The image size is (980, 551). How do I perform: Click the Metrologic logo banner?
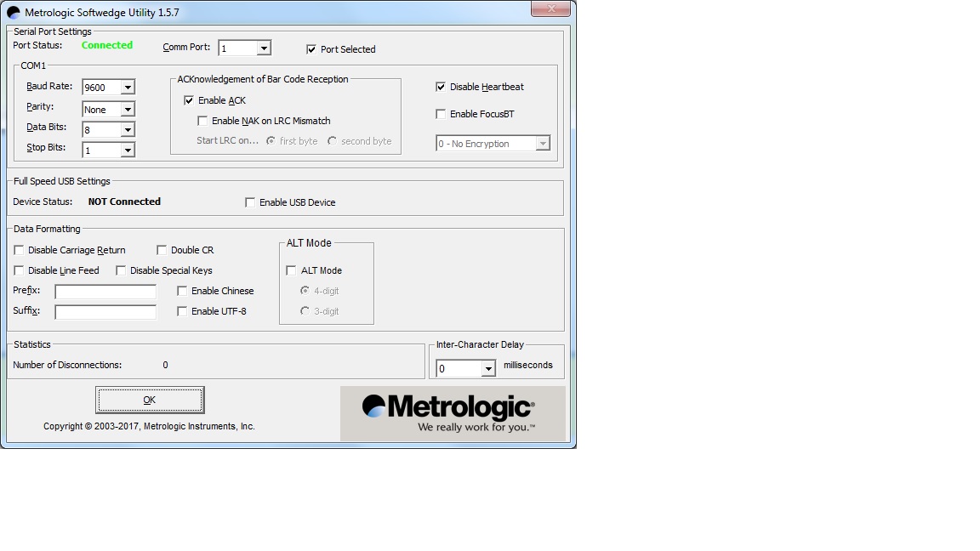point(453,413)
